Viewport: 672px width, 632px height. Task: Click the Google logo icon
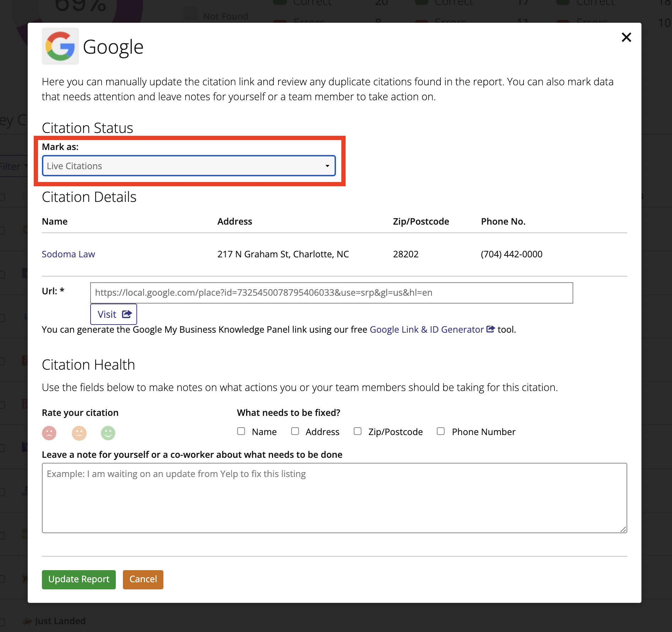[x=60, y=46]
